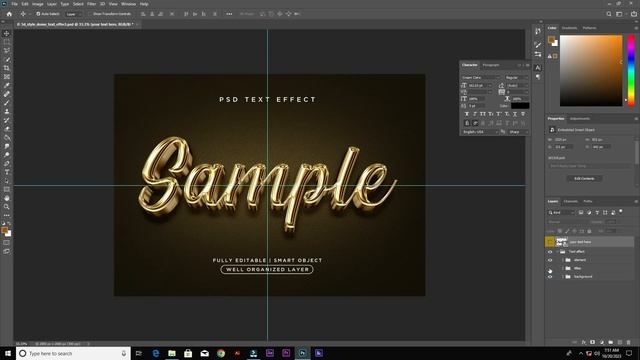
Task: Toggle the Auto-Select checkbox
Action: pyautogui.click(x=38, y=14)
